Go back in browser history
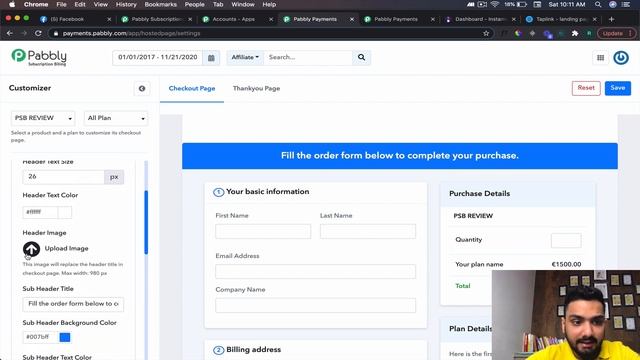This screenshot has height=360, width=640. coord(10,33)
